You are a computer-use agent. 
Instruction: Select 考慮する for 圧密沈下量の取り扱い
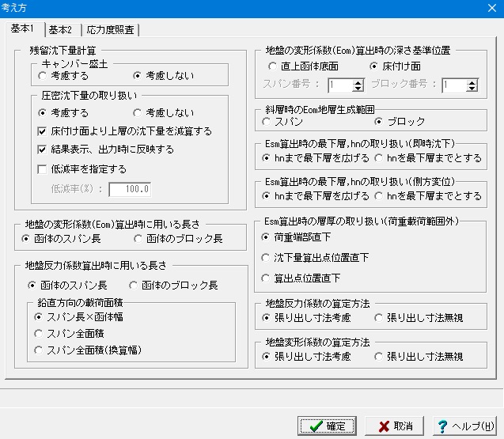click(63, 113)
